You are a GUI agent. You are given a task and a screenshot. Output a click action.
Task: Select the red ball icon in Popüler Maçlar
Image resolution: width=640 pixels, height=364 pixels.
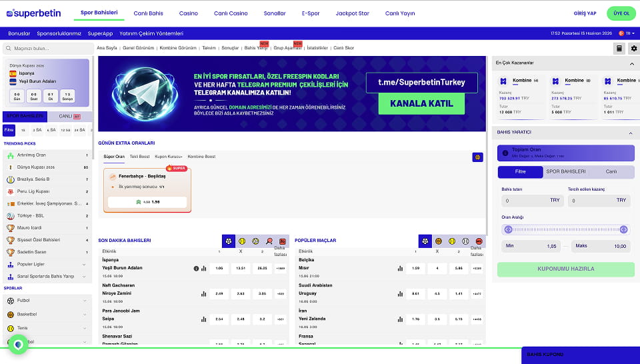(x=479, y=241)
